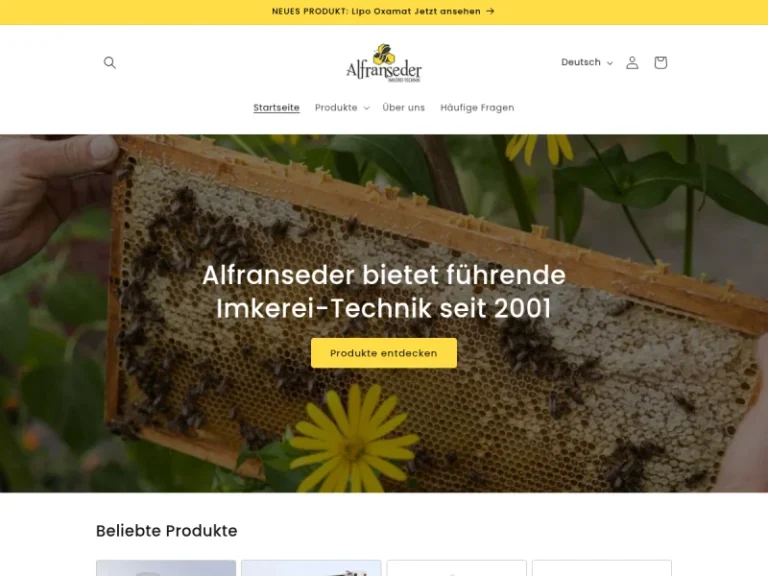Expand the Produkte menu
768x576 pixels.
tap(342, 108)
